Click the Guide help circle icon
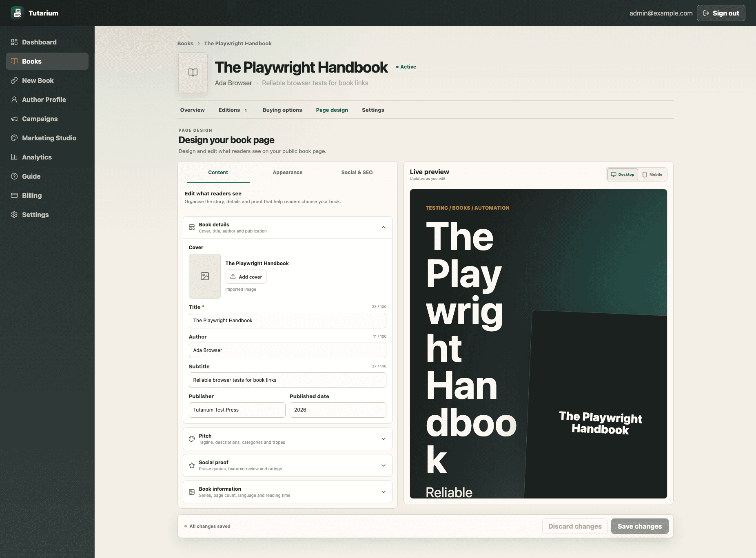The width and height of the screenshot is (756, 558). pyautogui.click(x=14, y=176)
